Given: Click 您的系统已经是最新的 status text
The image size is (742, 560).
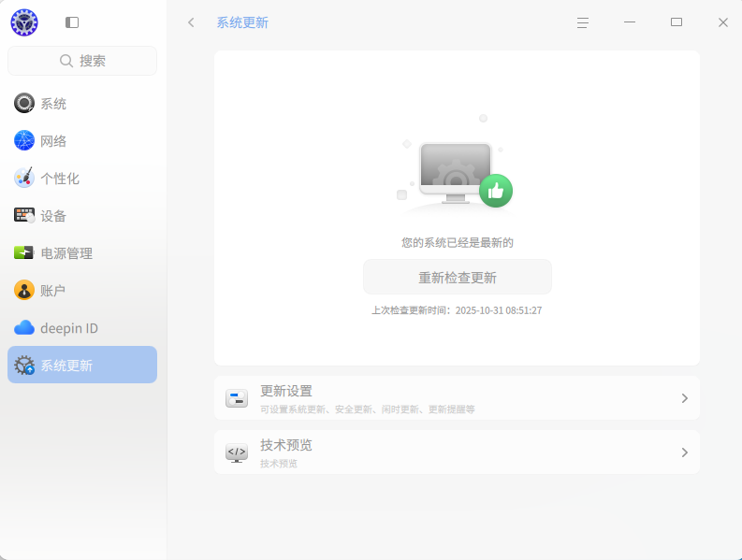Looking at the screenshot, I should pyautogui.click(x=458, y=243).
